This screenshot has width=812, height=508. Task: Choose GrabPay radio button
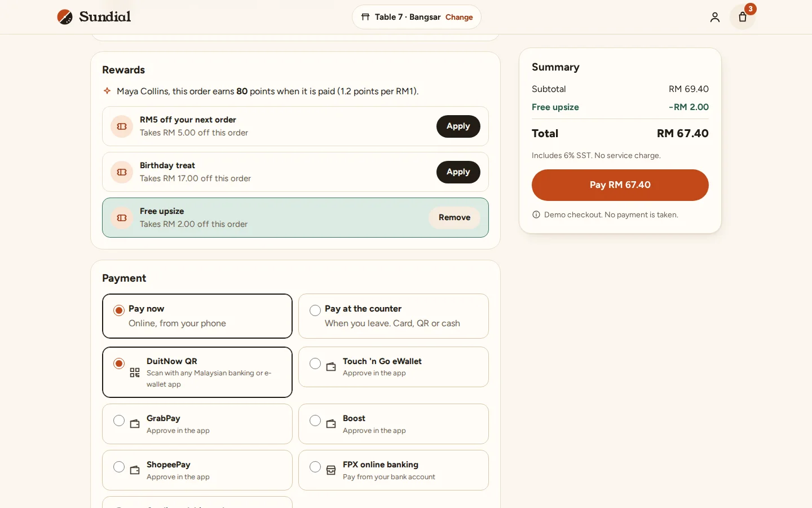tap(119, 421)
